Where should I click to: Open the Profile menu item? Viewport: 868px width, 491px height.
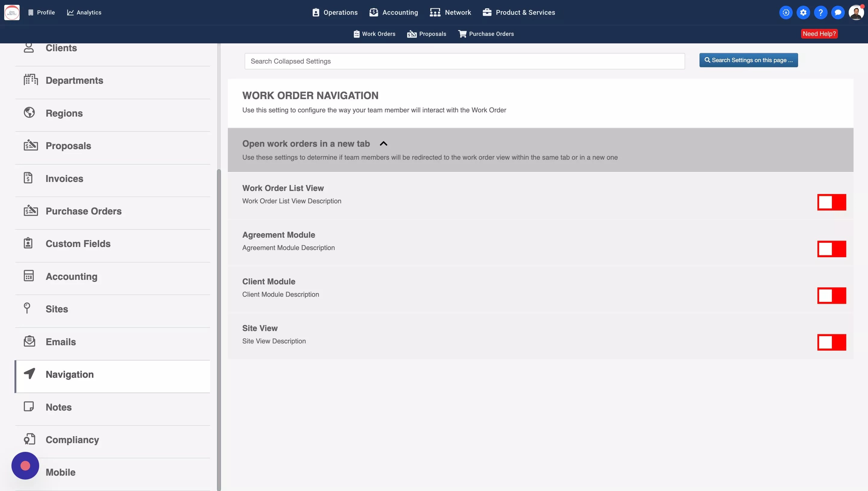coord(41,12)
